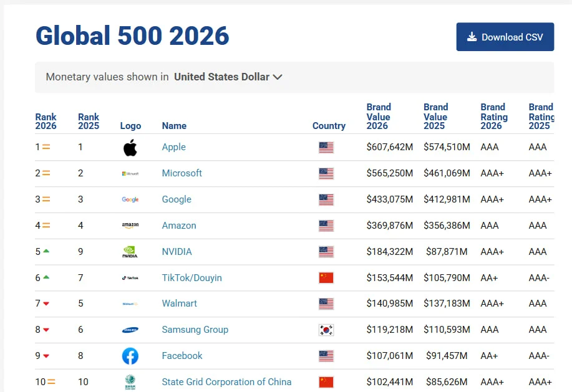Sort by Name column header

(174, 126)
